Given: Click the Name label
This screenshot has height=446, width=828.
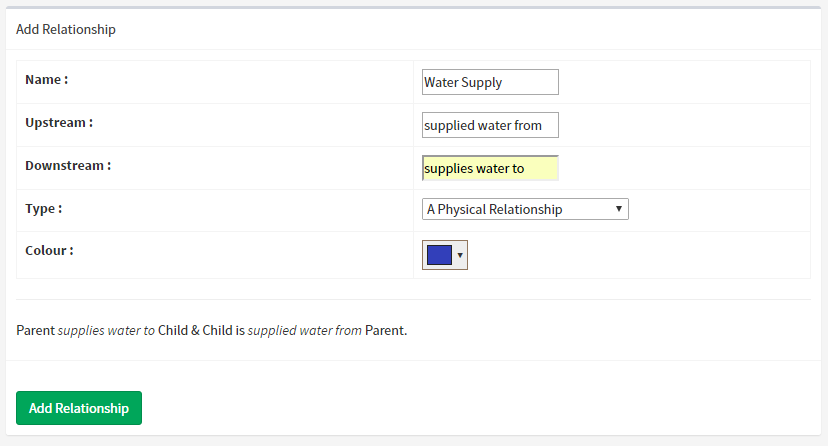Looking at the screenshot, I should (x=47, y=79).
